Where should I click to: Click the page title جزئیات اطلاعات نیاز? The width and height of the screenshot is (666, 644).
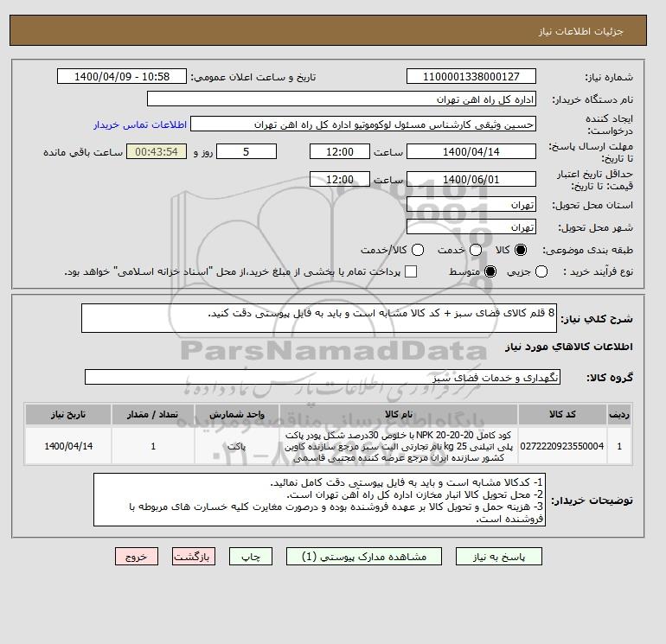coord(580,31)
